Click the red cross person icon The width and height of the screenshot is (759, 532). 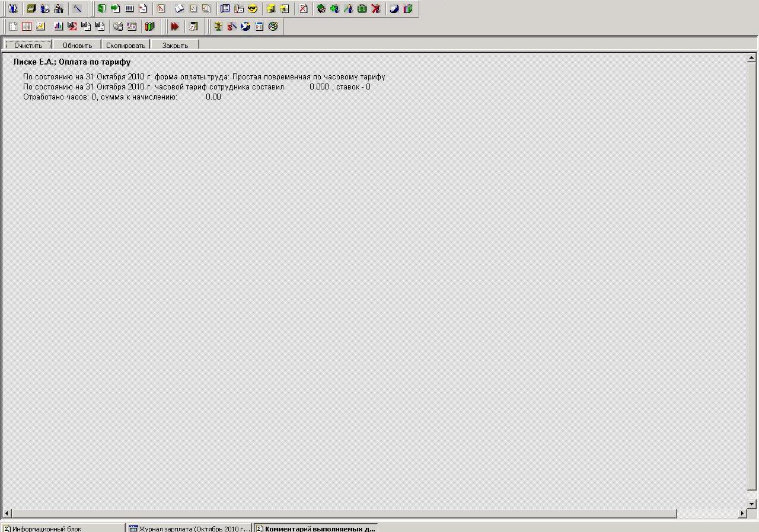click(x=376, y=9)
